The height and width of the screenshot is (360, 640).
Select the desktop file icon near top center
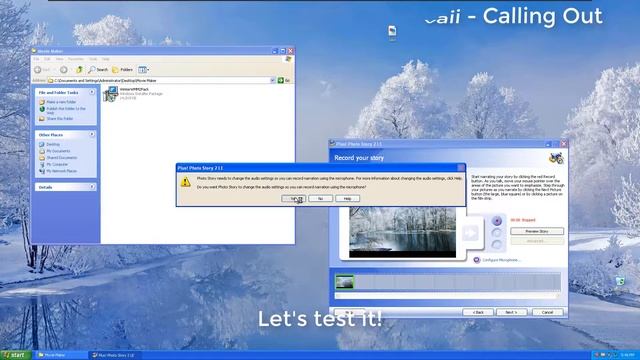click(392, 32)
